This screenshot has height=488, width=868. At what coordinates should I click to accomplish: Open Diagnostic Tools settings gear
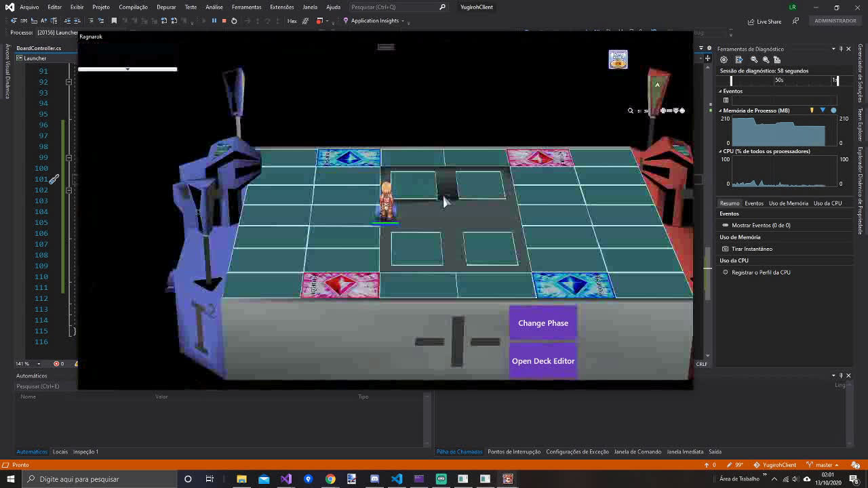(724, 60)
